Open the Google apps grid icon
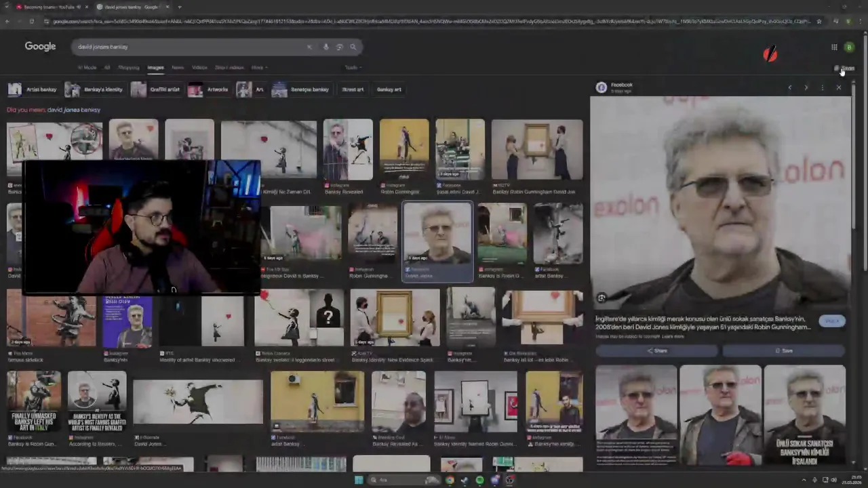The width and height of the screenshot is (868, 488). point(834,47)
